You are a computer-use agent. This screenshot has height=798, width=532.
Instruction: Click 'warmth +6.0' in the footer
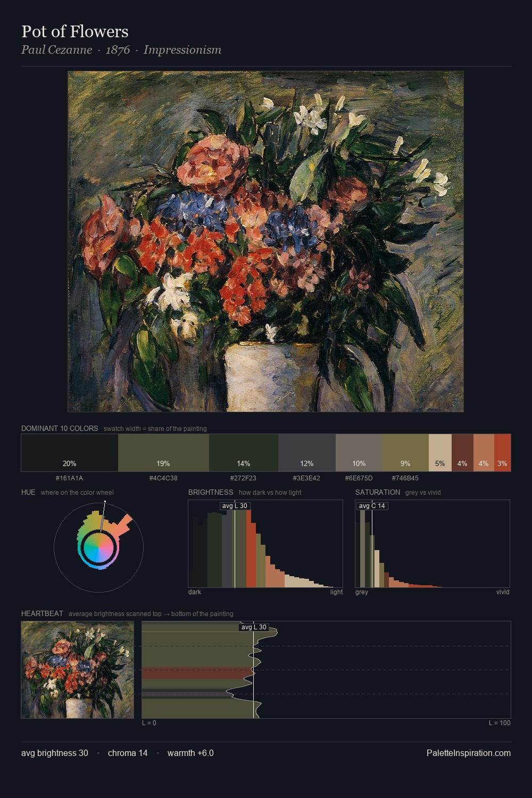click(190, 753)
